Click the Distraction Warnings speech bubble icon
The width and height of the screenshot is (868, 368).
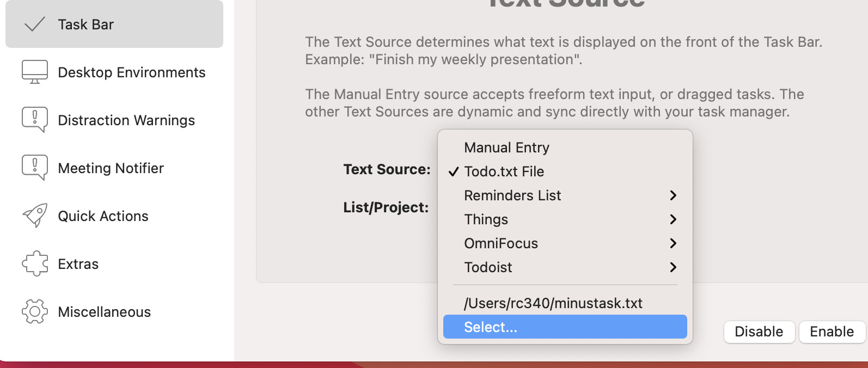pyautogui.click(x=35, y=120)
